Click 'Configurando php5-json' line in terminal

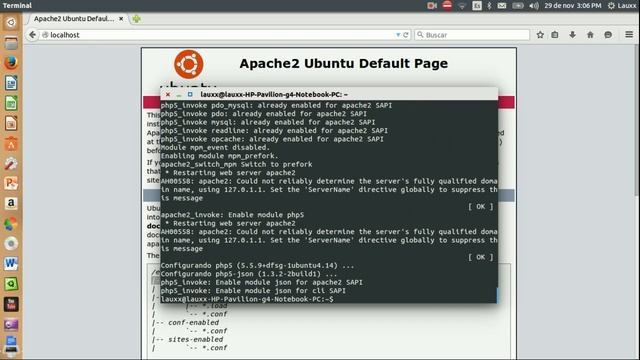[x=249, y=274]
